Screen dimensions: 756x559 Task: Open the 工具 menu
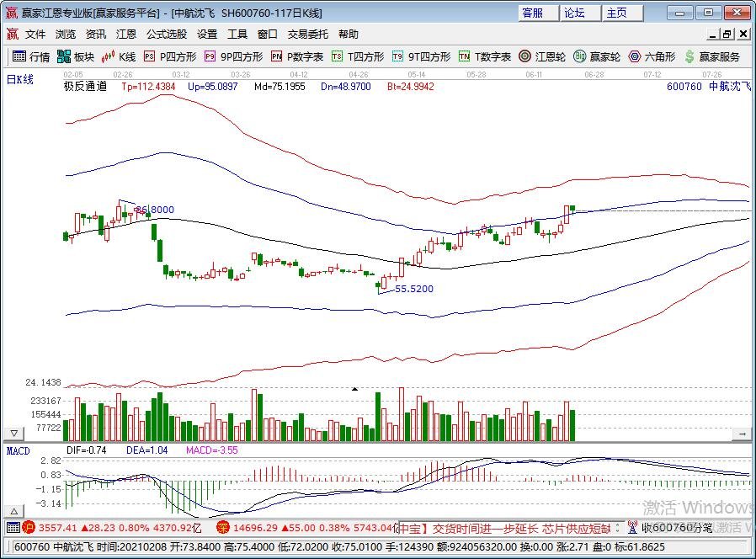pyautogui.click(x=237, y=35)
